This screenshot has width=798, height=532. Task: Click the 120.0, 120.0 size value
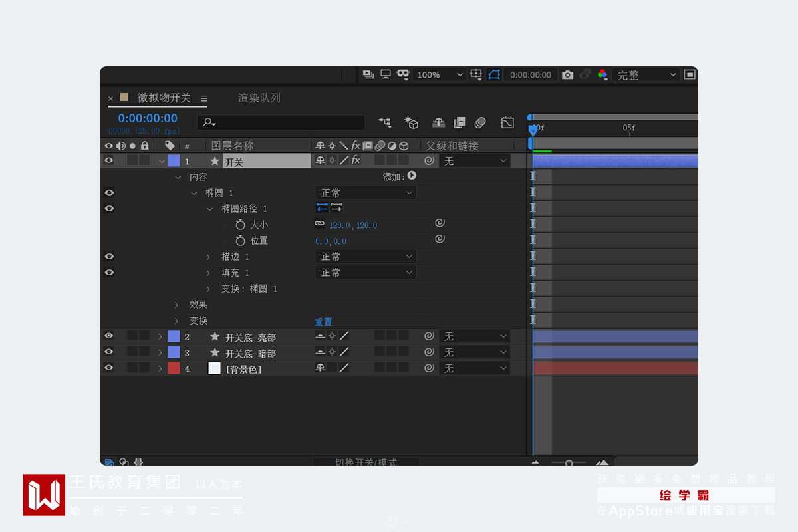(x=353, y=225)
